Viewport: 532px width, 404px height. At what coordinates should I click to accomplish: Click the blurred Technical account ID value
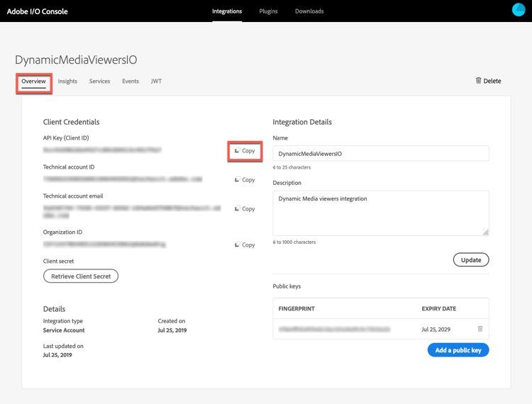coord(123,179)
